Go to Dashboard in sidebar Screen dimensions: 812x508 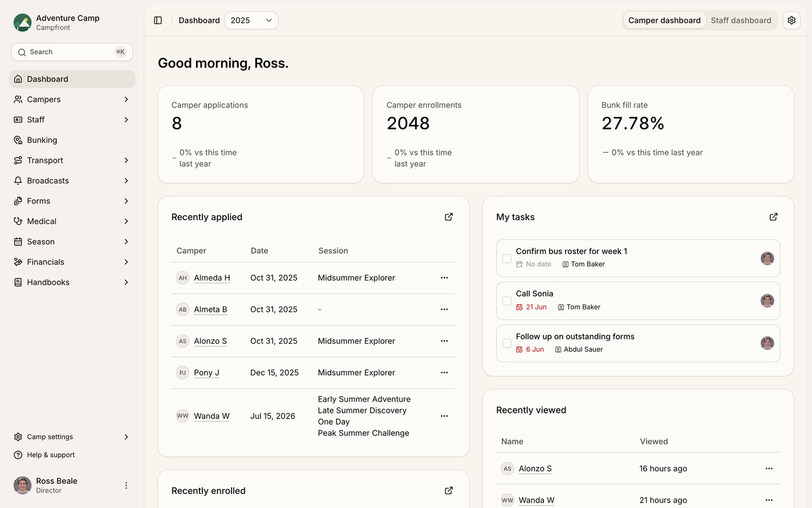point(72,79)
